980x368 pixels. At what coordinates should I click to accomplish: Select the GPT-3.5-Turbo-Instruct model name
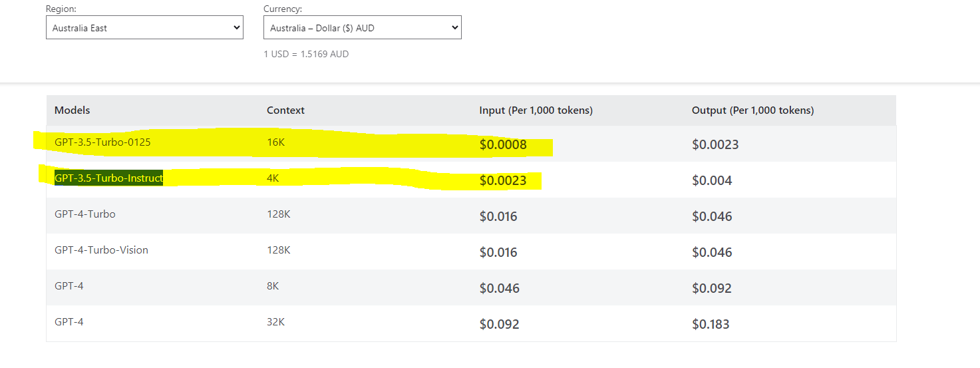click(108, 178)
